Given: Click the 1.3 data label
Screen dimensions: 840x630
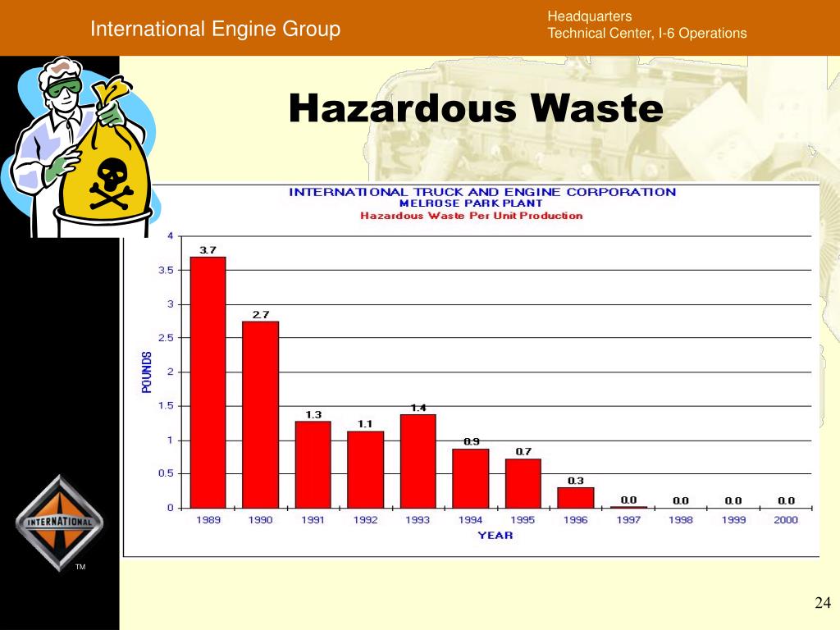Looking at the screenshot, I should [313, 414].
